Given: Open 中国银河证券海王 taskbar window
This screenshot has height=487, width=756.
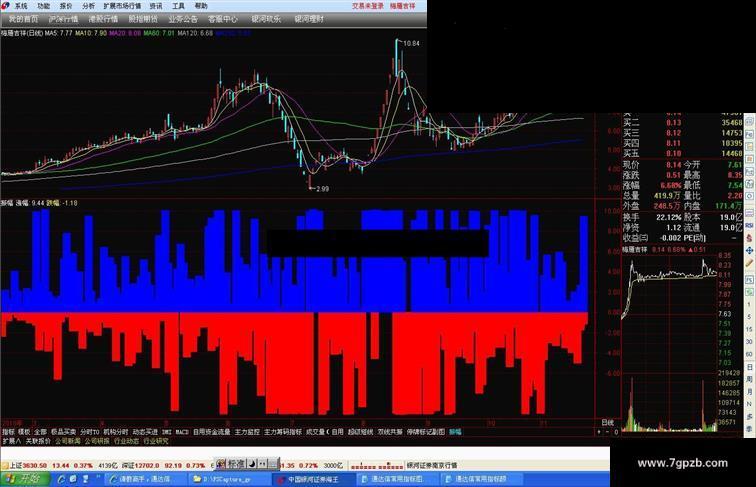Looking at the screenshot, I should tap(313, 479).
